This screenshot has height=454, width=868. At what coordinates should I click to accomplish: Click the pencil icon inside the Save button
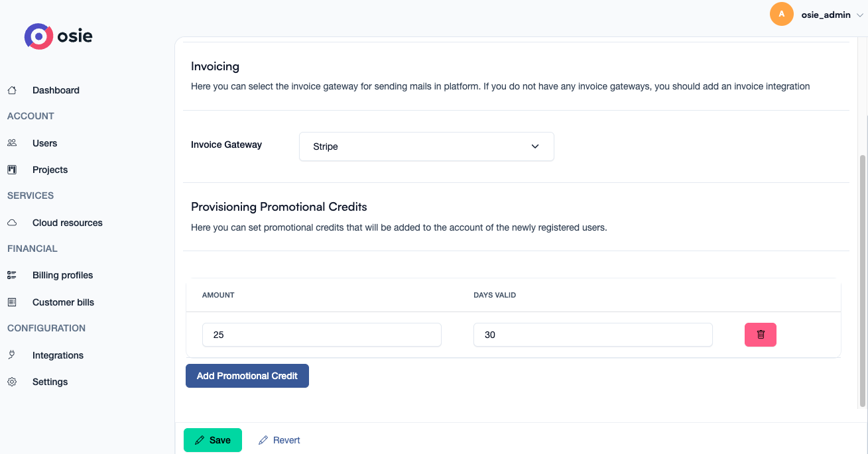201,439
